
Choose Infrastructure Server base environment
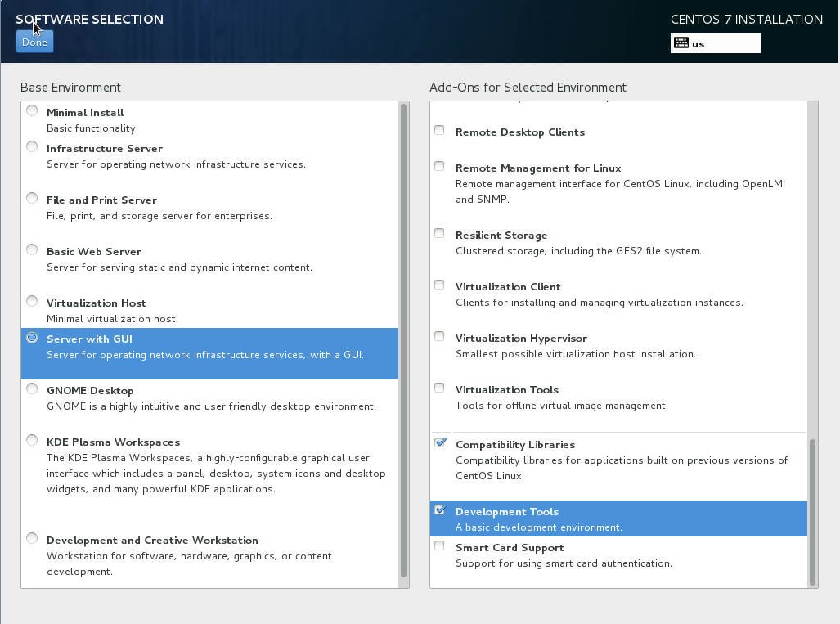[32, 147]
